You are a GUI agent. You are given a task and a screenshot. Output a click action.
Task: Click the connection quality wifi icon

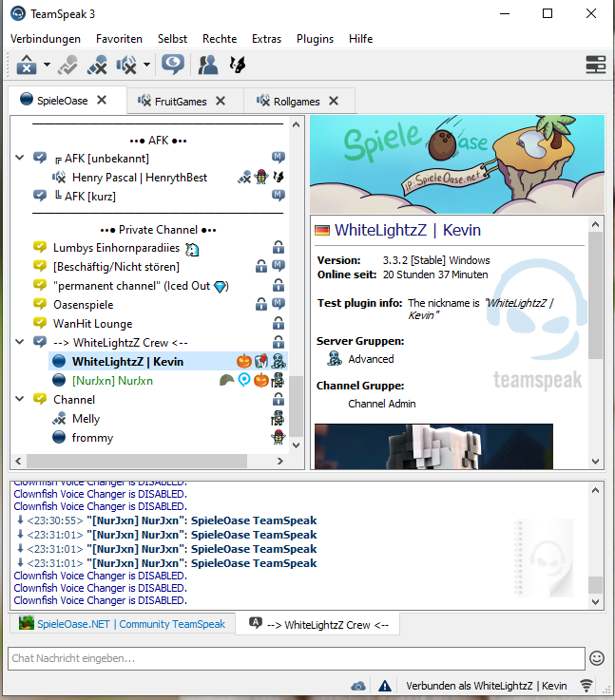click(x=586, y=685)
